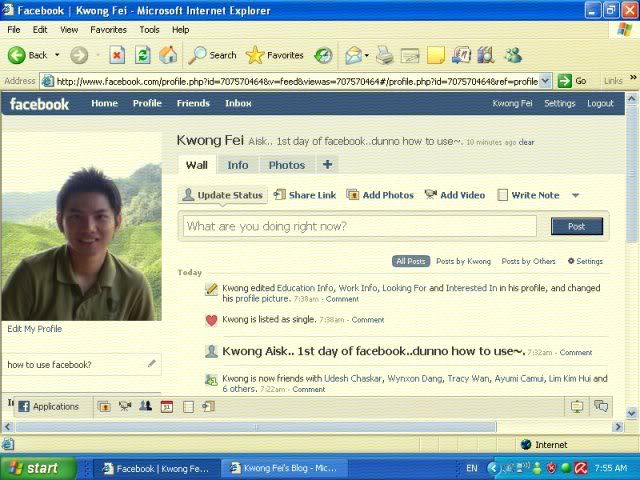The height and width of the screenshot is (480, 640).
Task: Open the Back button history dropdown arrow
Action: click(x=57, y=55)
